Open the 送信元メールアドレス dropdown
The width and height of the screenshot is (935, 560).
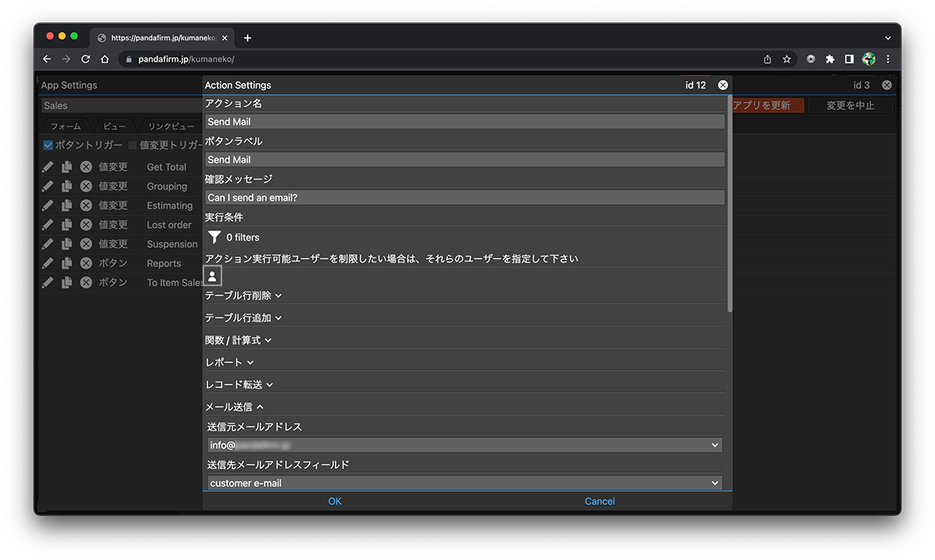point(464,445)
